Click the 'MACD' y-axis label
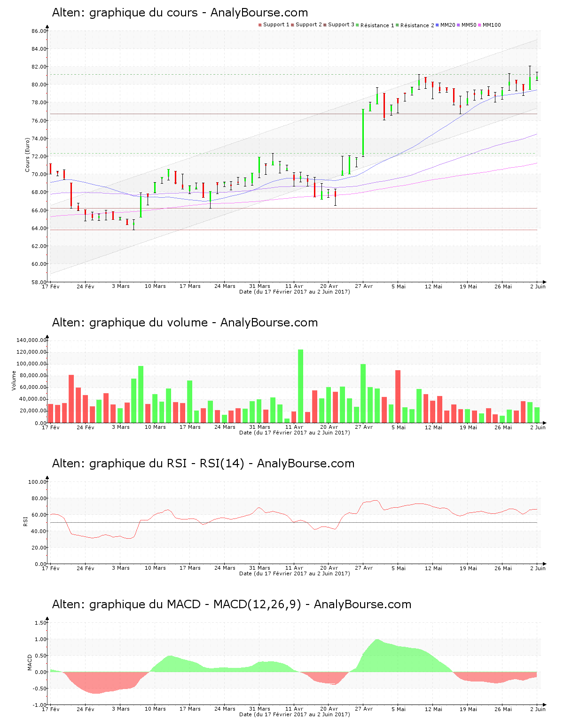The width and height of the screenshot is (564, 728). tap(30, 662)
